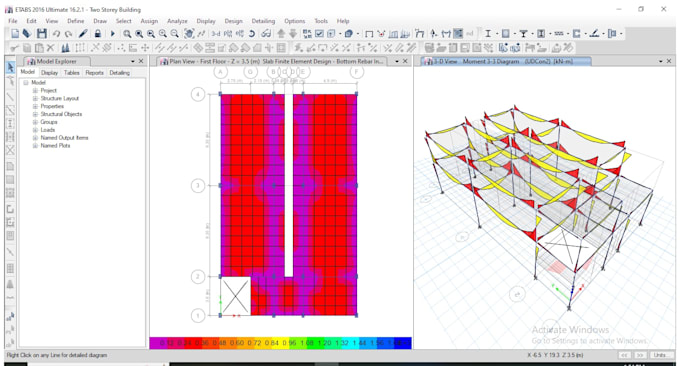Viewport: 680px width, 366px height.
Task: Set the 3-d view toolbar button
Action: [216, 34]
